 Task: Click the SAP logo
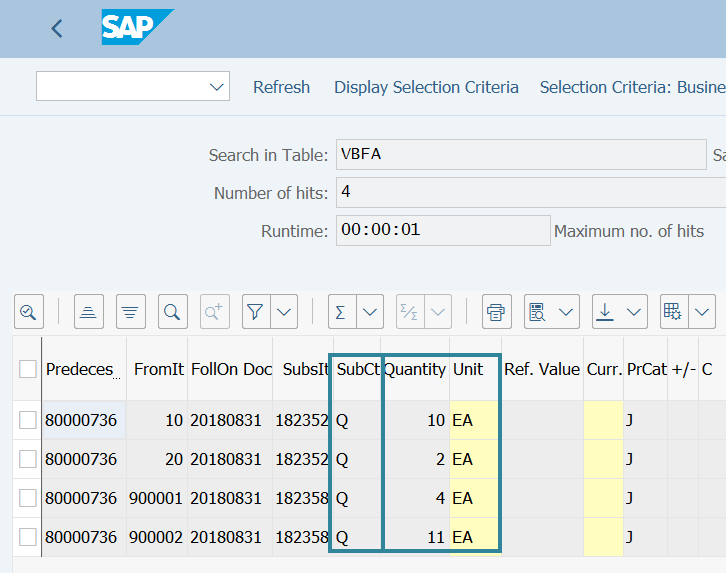(x=137, y=27)
